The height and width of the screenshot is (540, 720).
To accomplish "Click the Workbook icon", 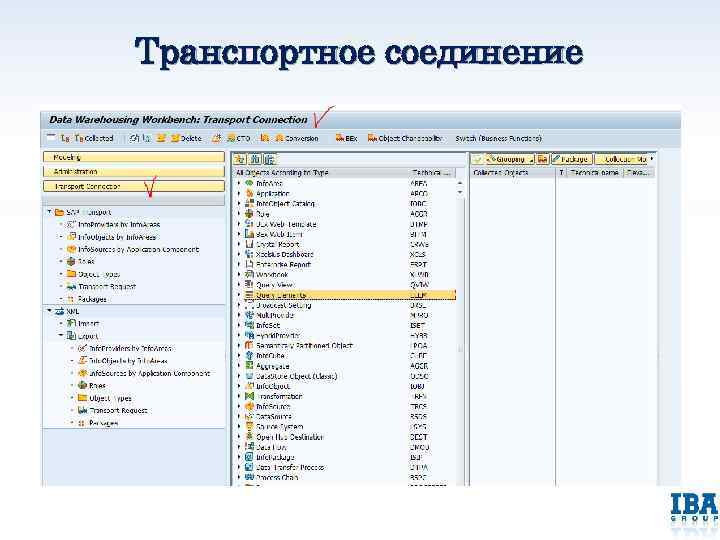I will (249, 275).
